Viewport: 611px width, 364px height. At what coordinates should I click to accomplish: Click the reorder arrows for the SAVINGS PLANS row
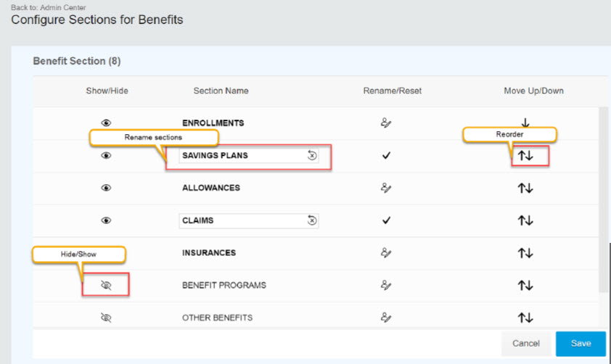click(x=525, y=156)
